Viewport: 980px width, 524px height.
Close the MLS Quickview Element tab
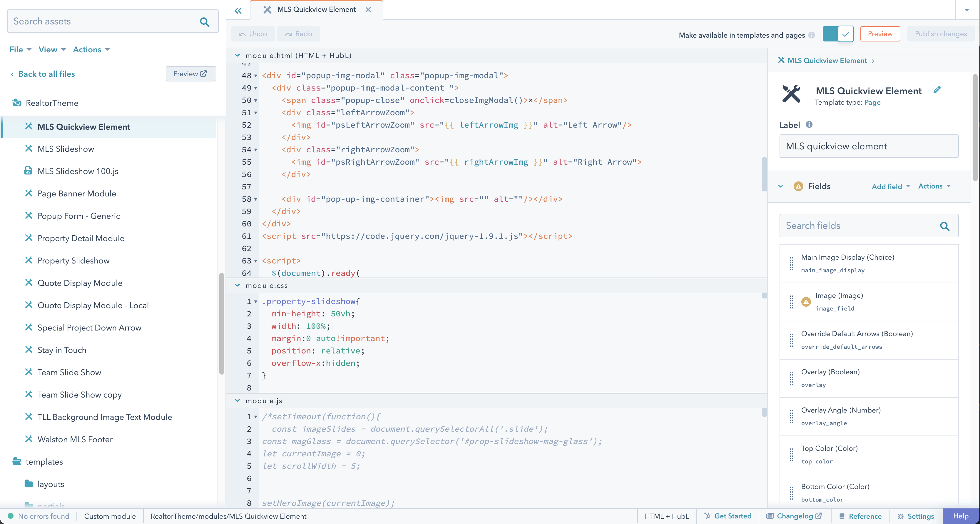point(368,9)
